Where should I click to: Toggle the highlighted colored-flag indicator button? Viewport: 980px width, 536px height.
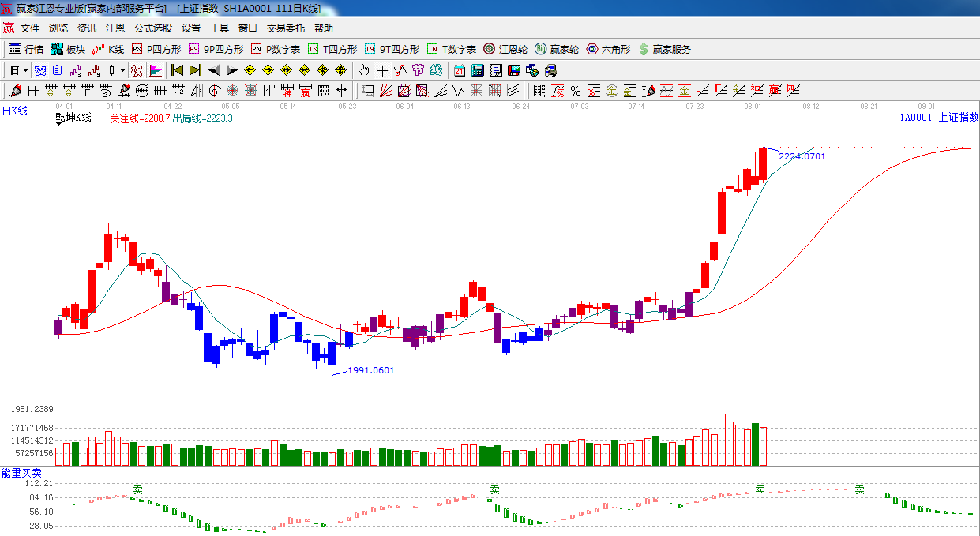click(156, 70)
